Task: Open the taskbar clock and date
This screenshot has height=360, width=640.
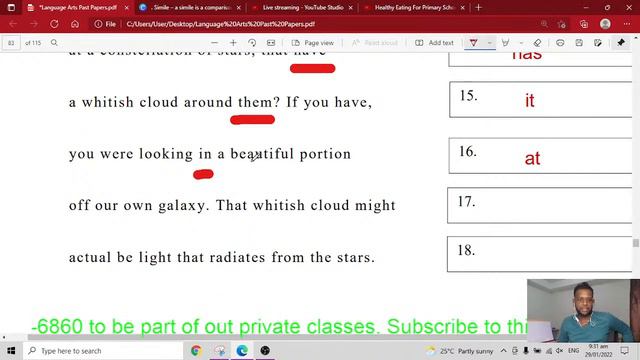Action: coord(598,351)
